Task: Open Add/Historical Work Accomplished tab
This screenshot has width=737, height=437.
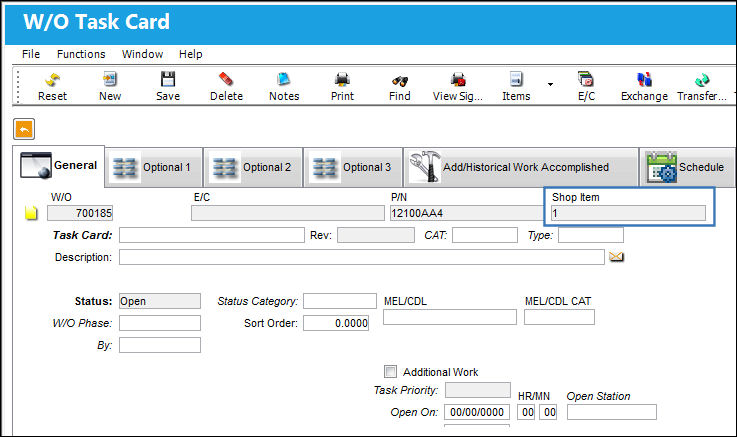Action: click(521, 167)
